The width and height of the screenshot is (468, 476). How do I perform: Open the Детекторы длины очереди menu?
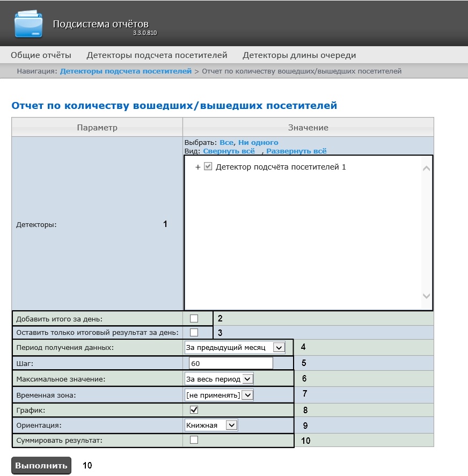299,55
